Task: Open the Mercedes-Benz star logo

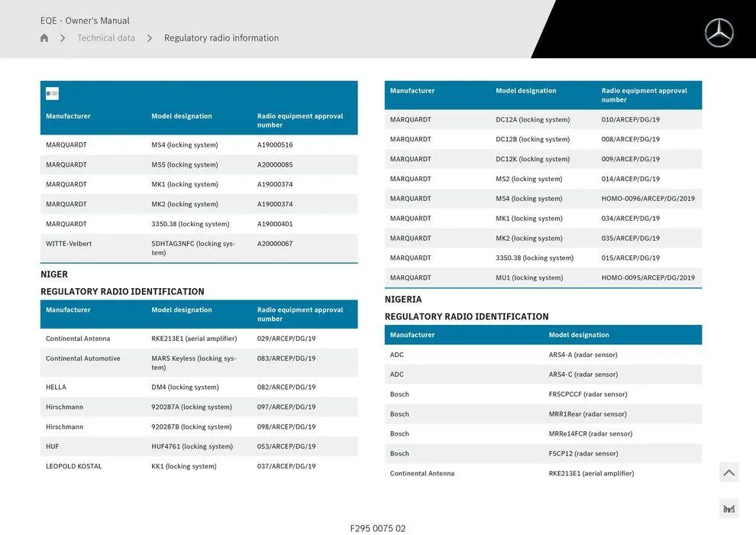Action: (718, 32)
